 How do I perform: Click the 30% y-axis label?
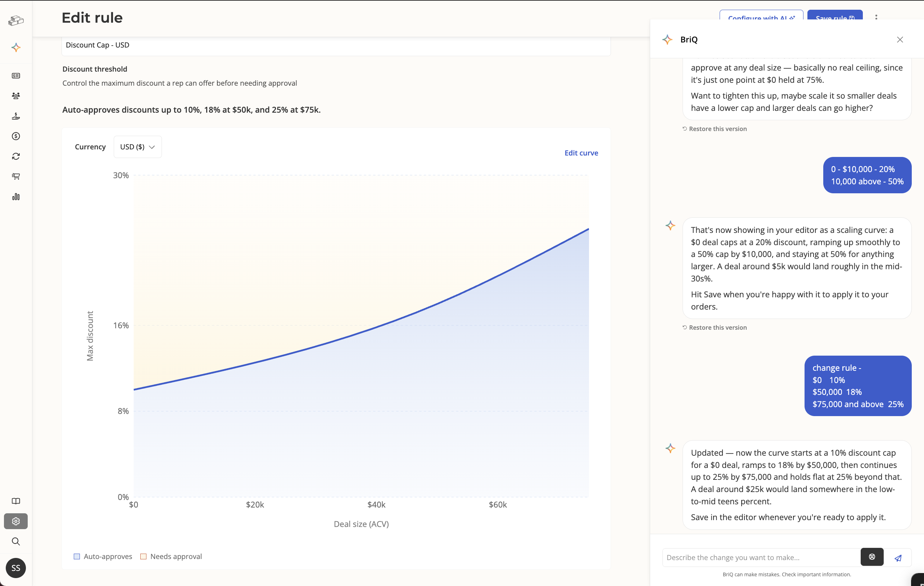121,175
